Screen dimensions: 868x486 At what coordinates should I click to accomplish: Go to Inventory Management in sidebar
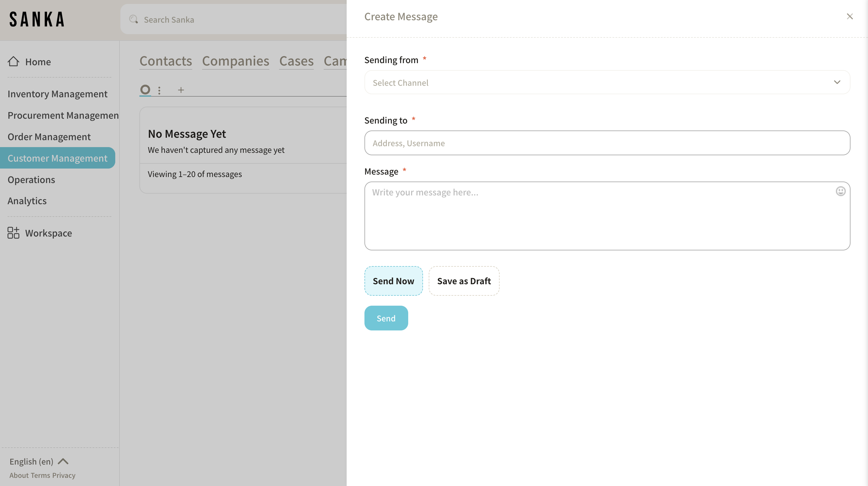tap(57, 94)
